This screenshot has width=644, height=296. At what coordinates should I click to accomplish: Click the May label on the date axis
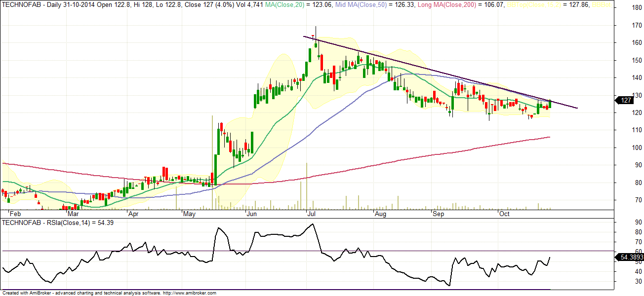[x=190, y=215]
